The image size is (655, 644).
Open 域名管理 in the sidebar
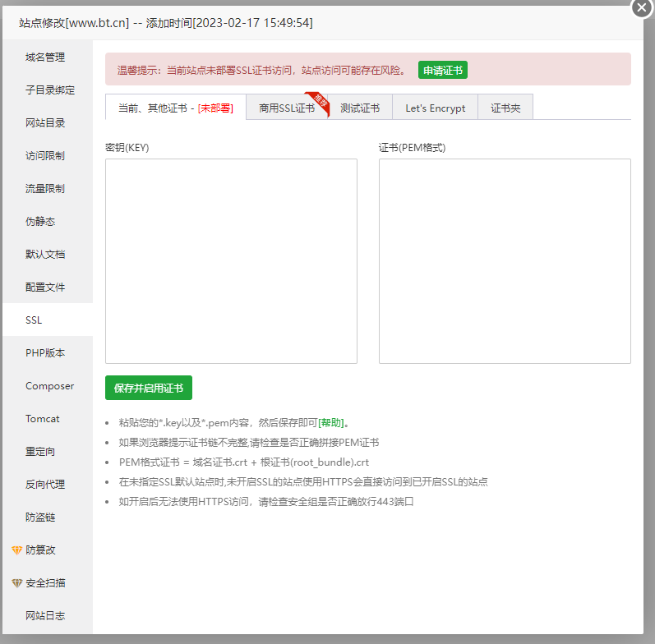(x=45, y=57)
